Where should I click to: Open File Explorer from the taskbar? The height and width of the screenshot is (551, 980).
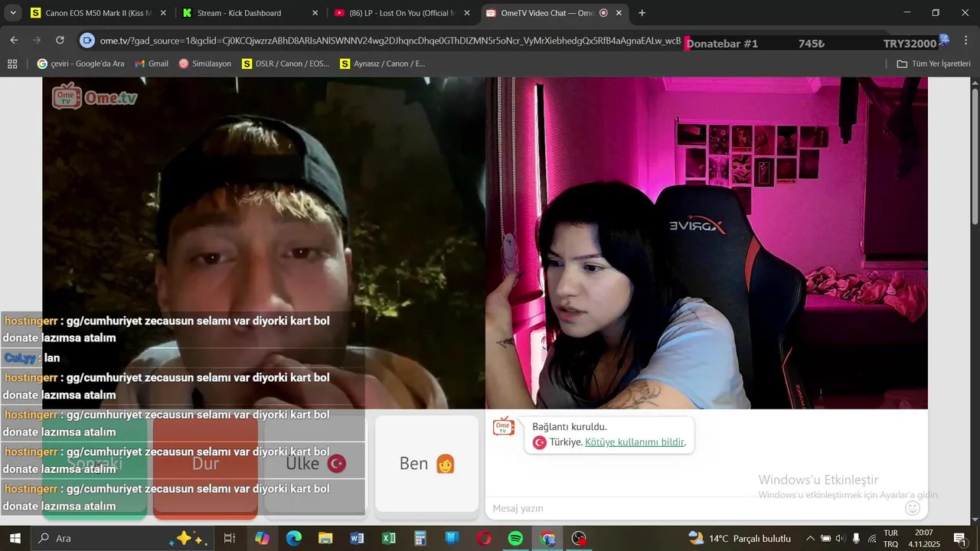325,538
